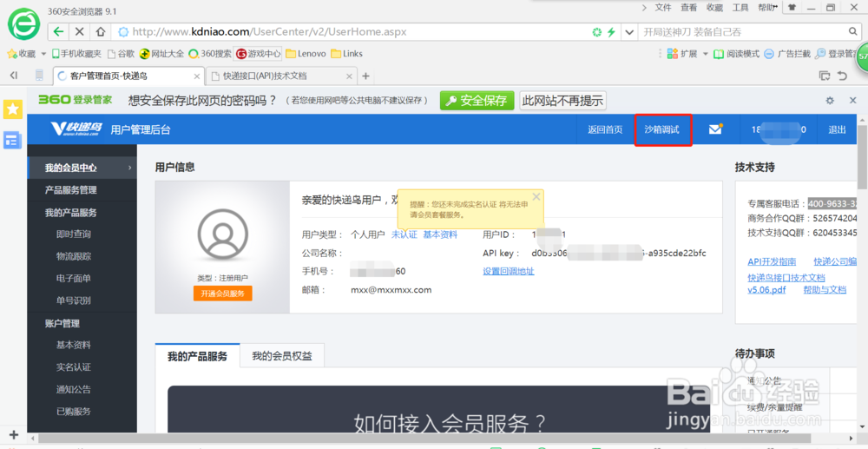Click the search magnifier icon
The height and width of the screenshot is (449, 868).
coord(853,31)
